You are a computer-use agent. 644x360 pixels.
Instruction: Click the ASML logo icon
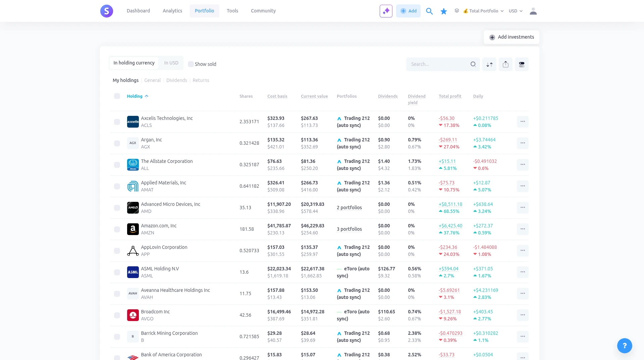coord(133,272)
